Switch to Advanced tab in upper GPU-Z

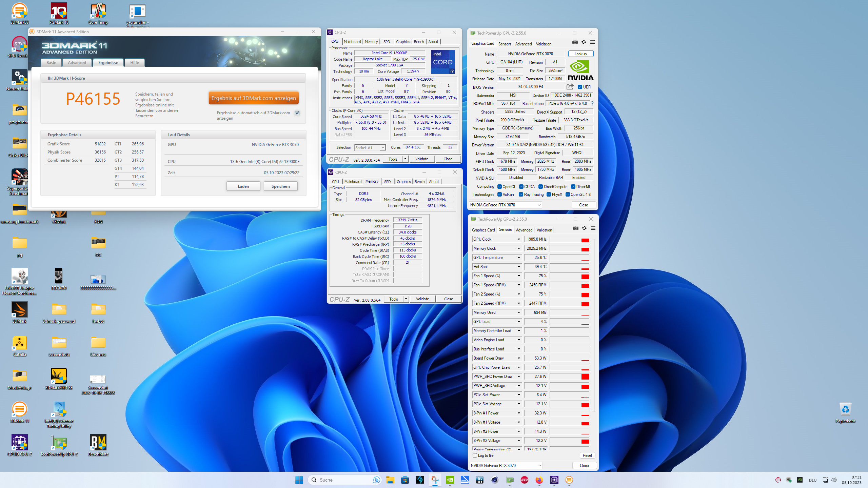point(523,44)
